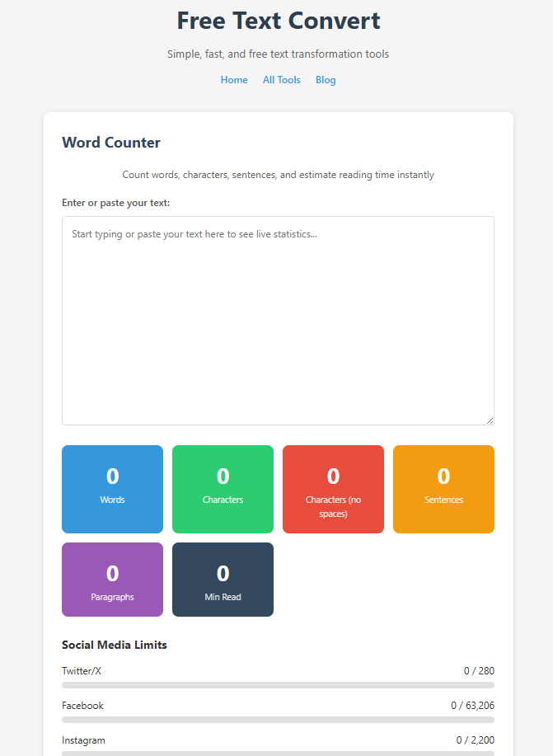Click the Facebook limit progress bar
The width and height of the screenshot is (553, 756).
point(279,720)
